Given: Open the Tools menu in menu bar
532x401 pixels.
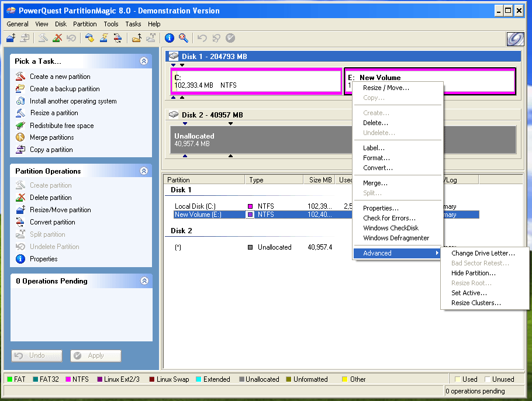Looking at the screenshot, I should click(x=111, y=24).
